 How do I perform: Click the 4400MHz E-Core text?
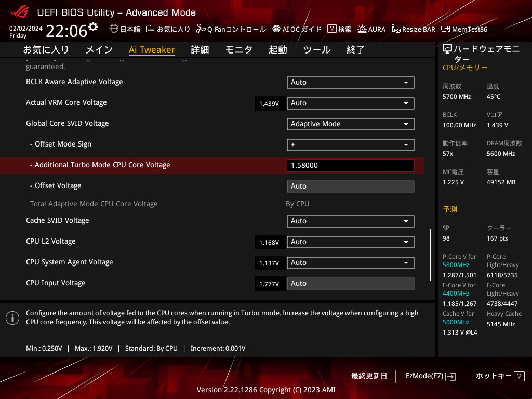tap(456, 294)
